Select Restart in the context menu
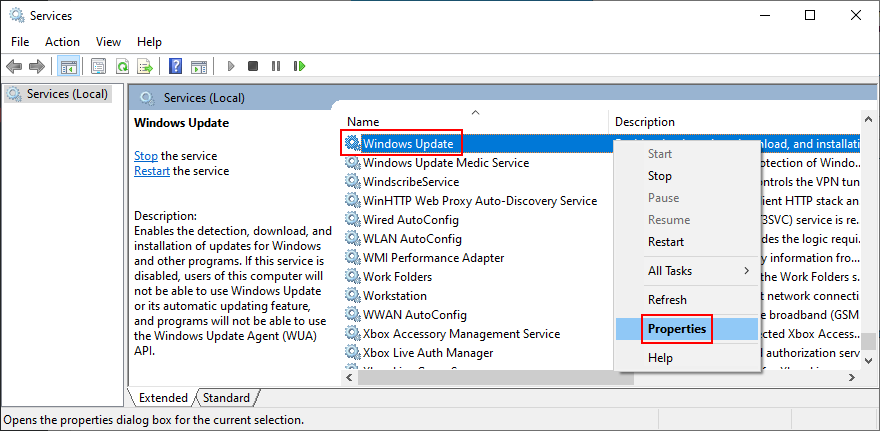880x431 pixels. click(666, 242)
